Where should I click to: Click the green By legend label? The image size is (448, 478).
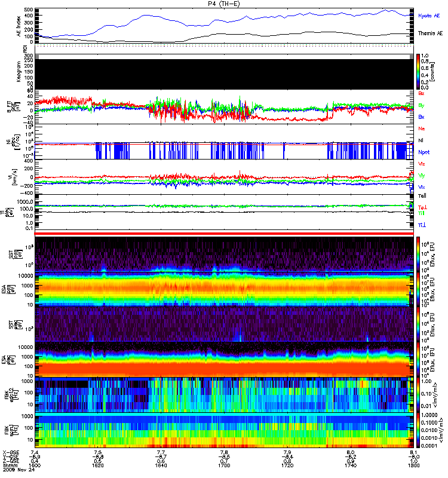[421, 105]
